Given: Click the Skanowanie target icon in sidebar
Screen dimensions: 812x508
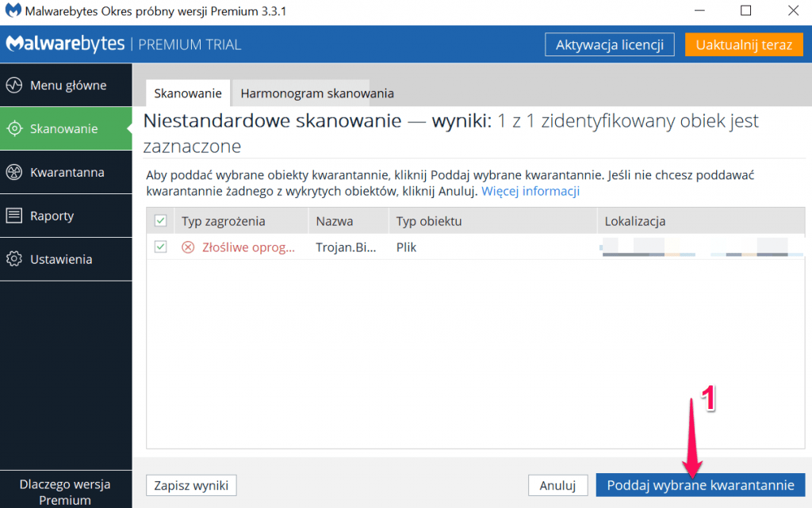Looking at the screenshot, I should [x=14, y=129].
